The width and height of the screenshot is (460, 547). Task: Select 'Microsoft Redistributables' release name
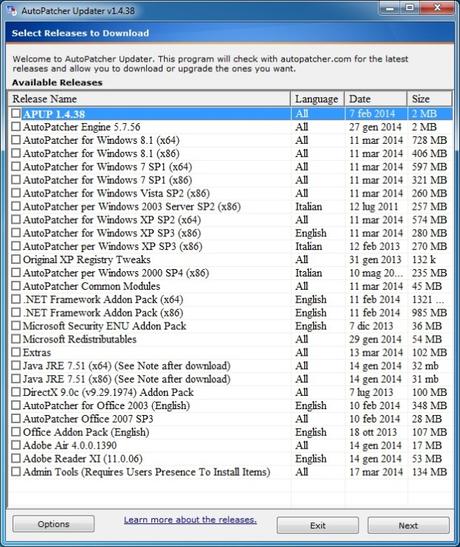(80, 339)
